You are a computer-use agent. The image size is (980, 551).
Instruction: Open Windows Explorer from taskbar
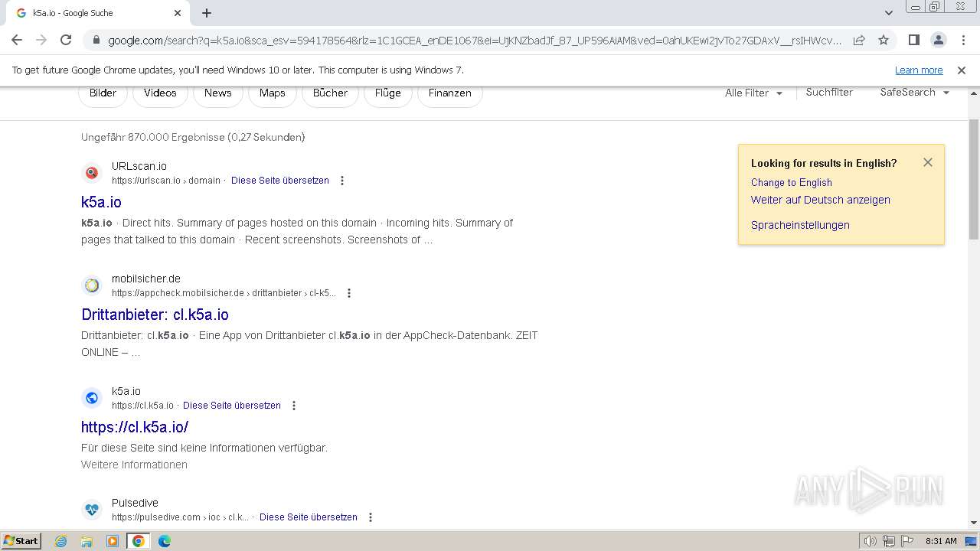[87, 541]
